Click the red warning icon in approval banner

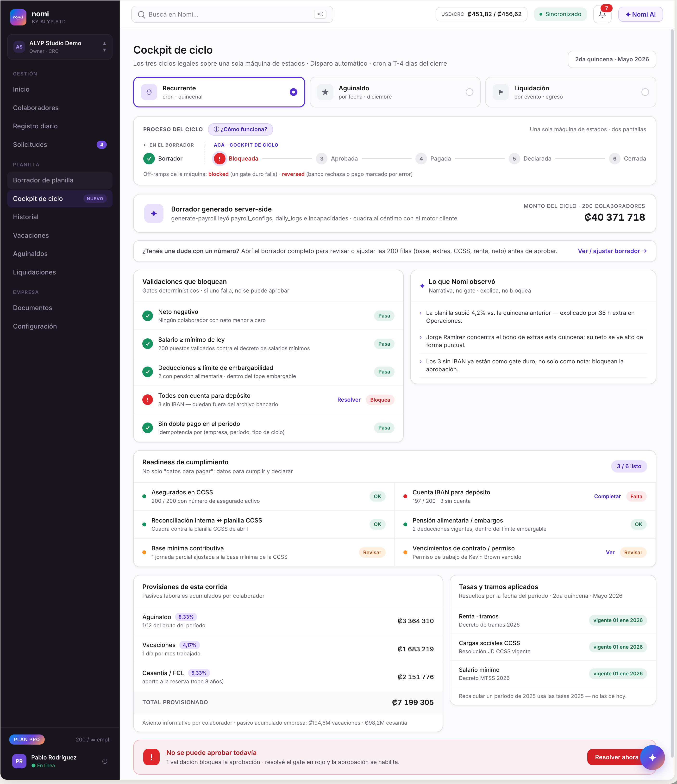(x=151, y=757)
